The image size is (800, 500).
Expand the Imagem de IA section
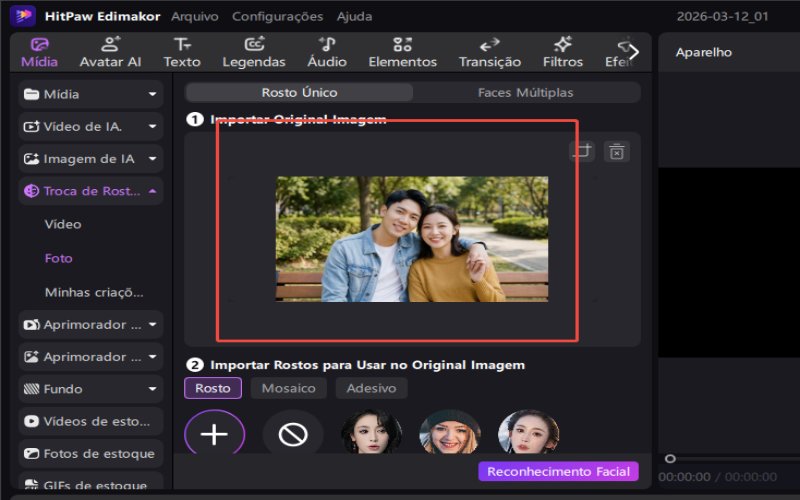[90, 159]
